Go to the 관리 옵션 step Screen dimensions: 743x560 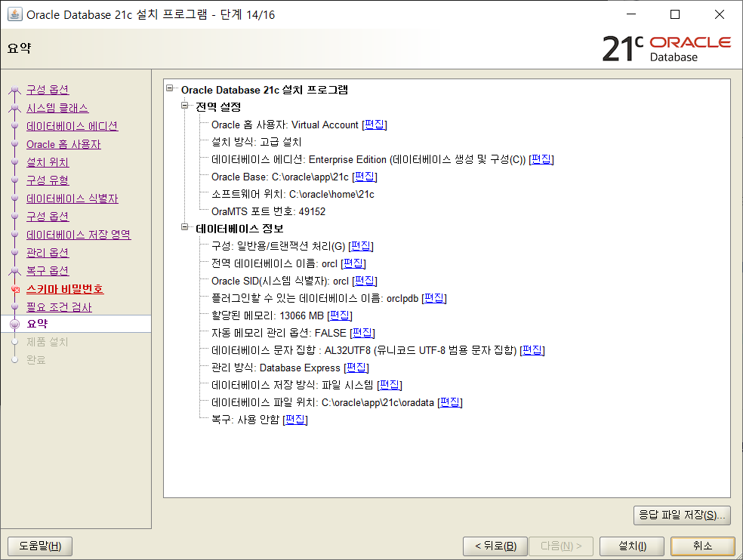[x=48, y=253]
